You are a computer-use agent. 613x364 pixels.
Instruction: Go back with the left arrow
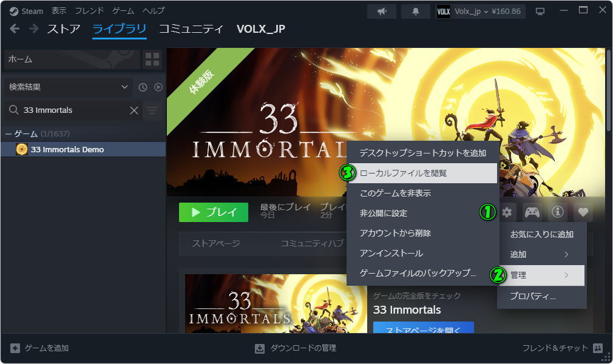pos(15,29)
